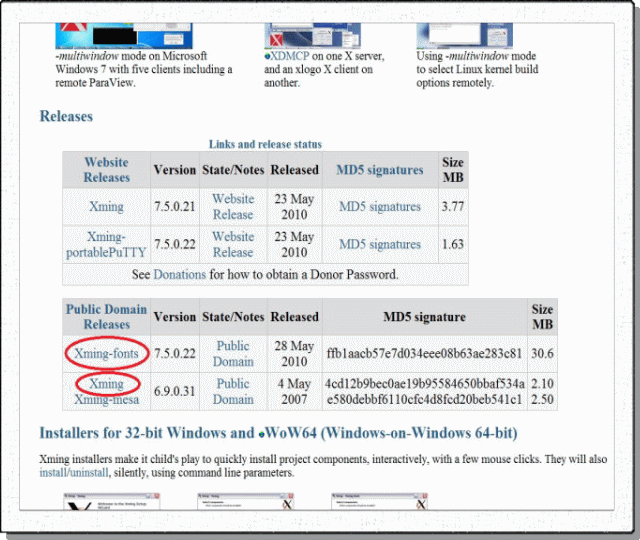Image resolution: width=640 pixels, height=540 pixels.
Task: Click the Website Releases header link
Action: tap(107, 170)
